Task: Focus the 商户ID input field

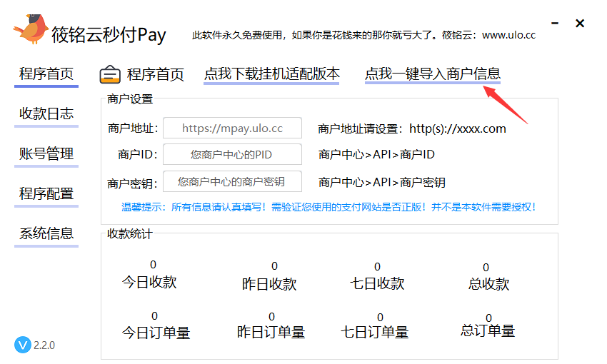Action: 232,154
